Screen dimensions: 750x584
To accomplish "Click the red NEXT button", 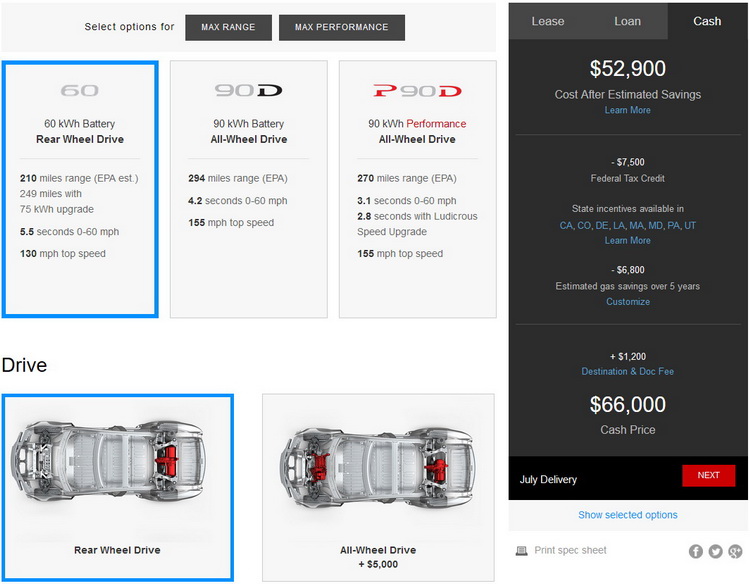I will click(x=708, y=475).
